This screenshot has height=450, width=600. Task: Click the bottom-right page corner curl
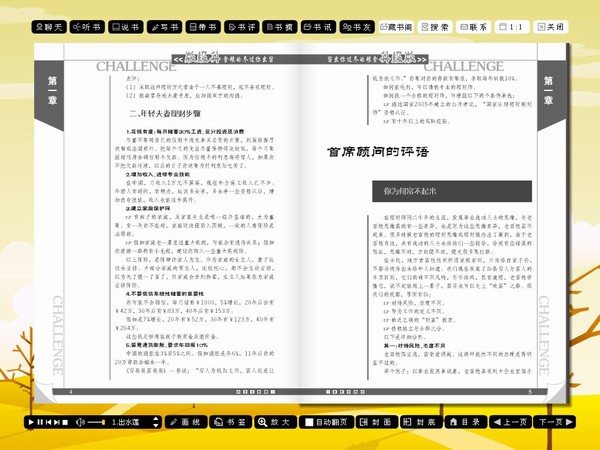[x=558, y=393]
